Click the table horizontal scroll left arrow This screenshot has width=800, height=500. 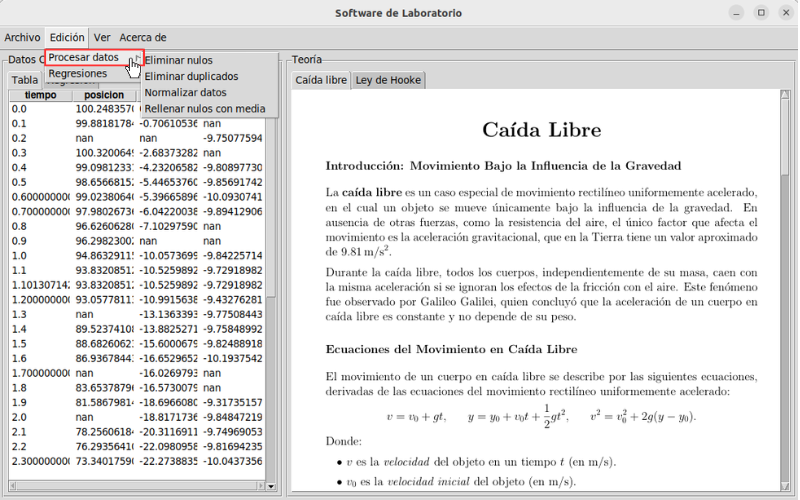click(13, 486)
